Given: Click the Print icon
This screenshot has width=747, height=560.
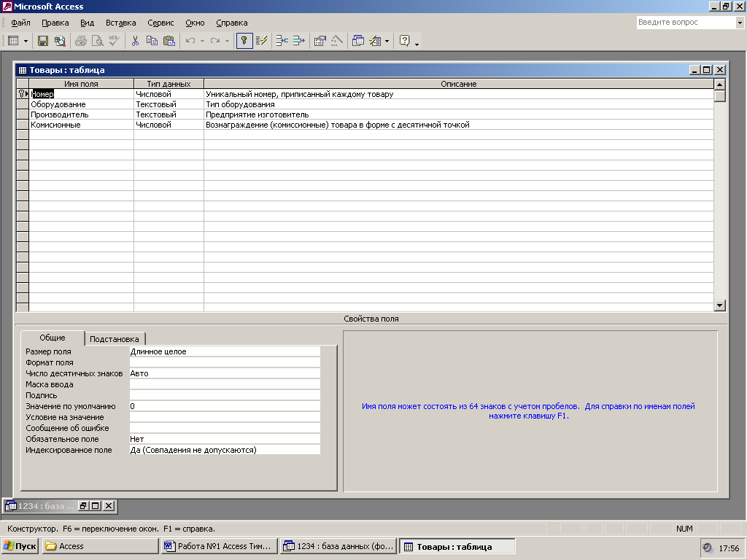Looking at the screenshot, I should pyautogui.click(x=81, y=41).
